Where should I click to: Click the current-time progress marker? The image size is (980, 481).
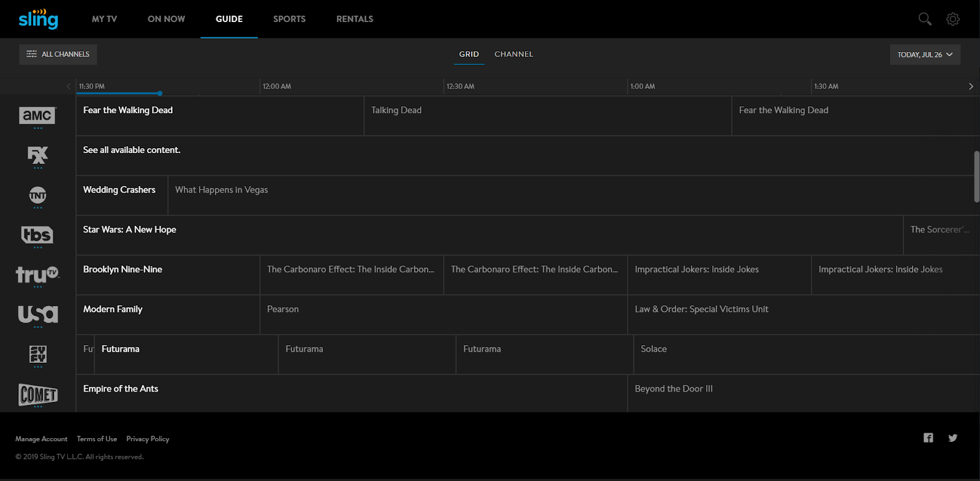pyautogui.click(x=160, y=94)
